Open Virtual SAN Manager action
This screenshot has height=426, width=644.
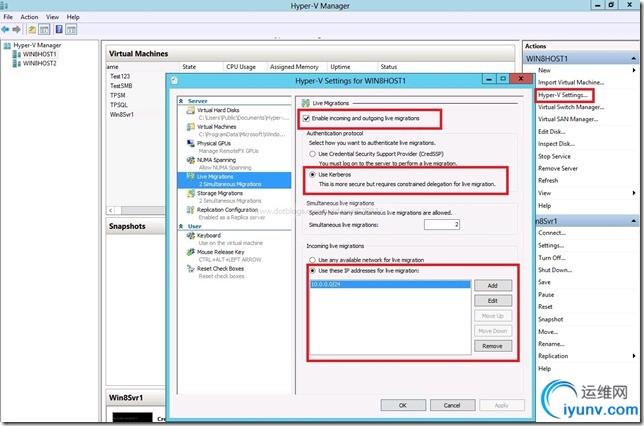(568, 119)
